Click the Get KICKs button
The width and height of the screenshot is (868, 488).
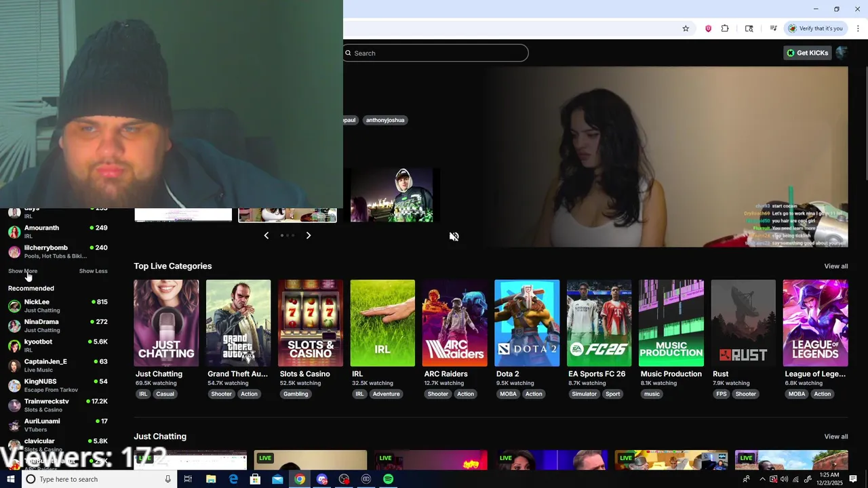[807, 53]
